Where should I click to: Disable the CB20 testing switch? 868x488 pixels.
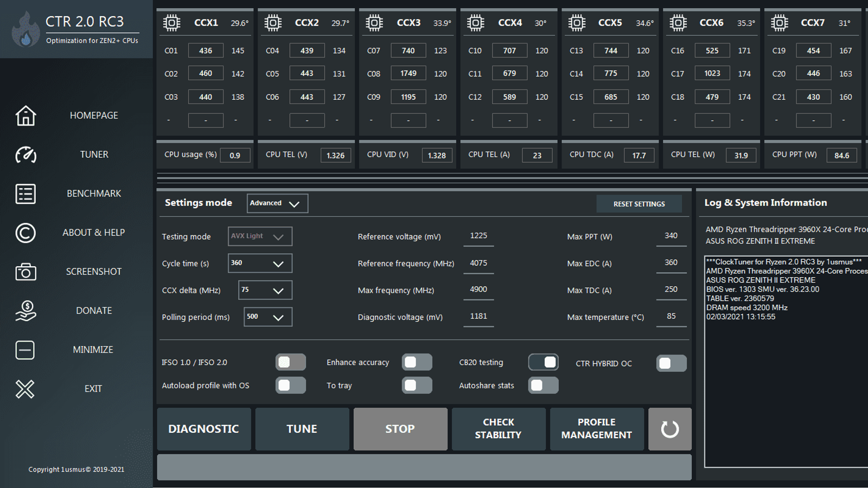[544, 362]
